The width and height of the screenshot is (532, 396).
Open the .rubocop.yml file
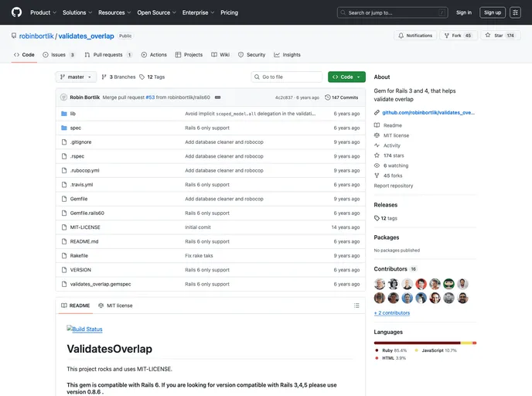click(84, 171)
